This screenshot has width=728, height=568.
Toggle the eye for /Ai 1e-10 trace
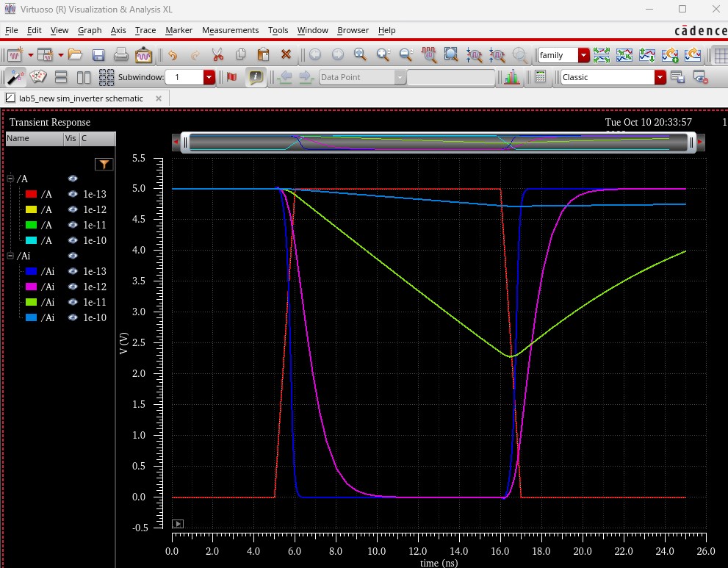point(73,317)
